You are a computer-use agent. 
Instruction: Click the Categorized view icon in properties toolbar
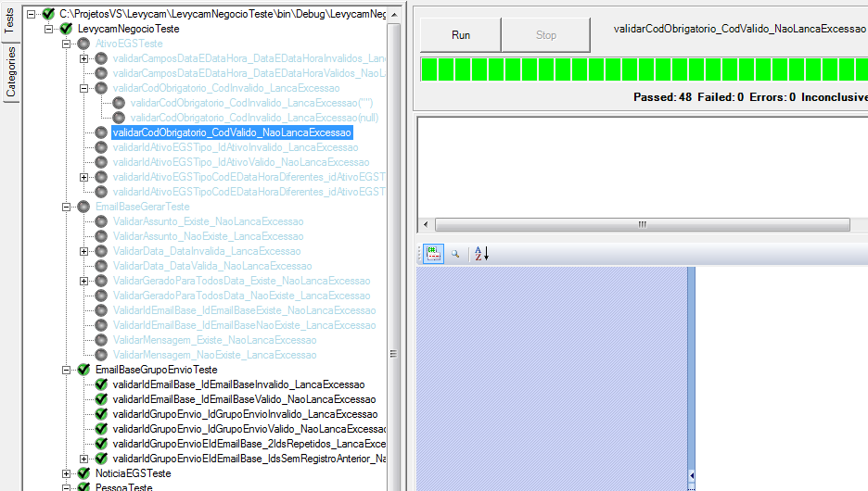coord(433,253)
